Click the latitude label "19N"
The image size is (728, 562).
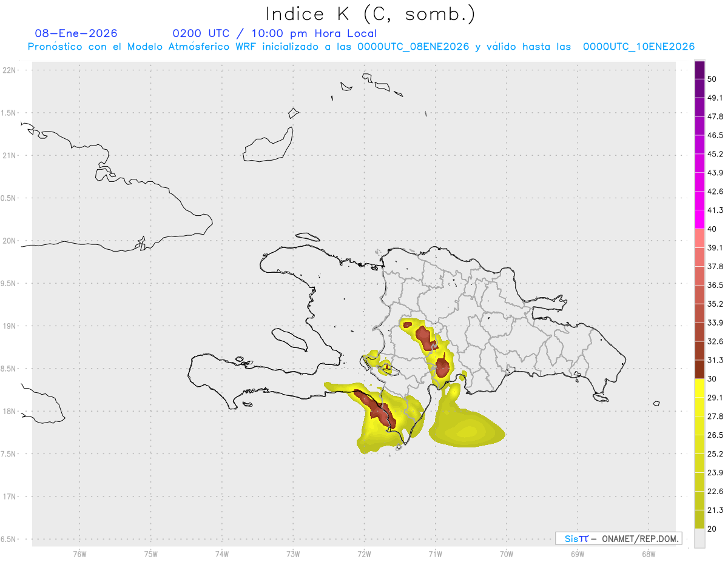pyautogui.click(x=10, y=326)
